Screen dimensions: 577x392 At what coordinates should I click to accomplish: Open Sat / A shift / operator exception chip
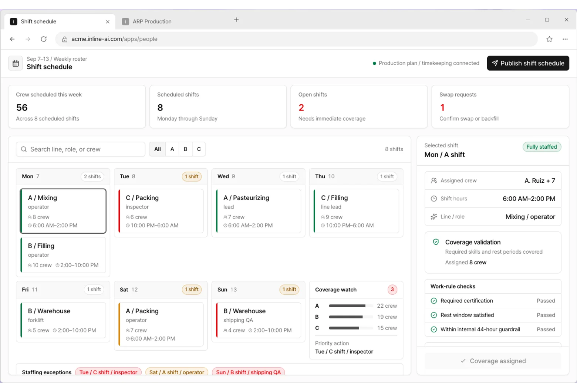coord(176,372)
